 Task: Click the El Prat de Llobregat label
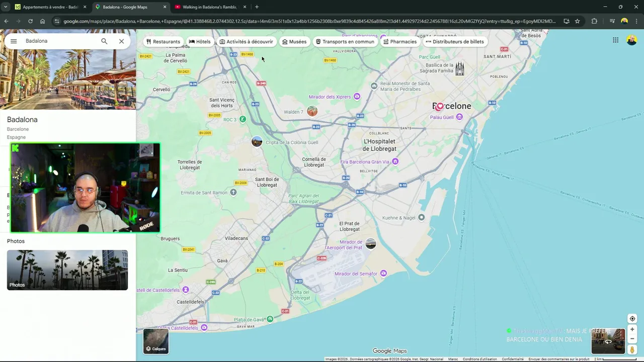coord(350,226)
